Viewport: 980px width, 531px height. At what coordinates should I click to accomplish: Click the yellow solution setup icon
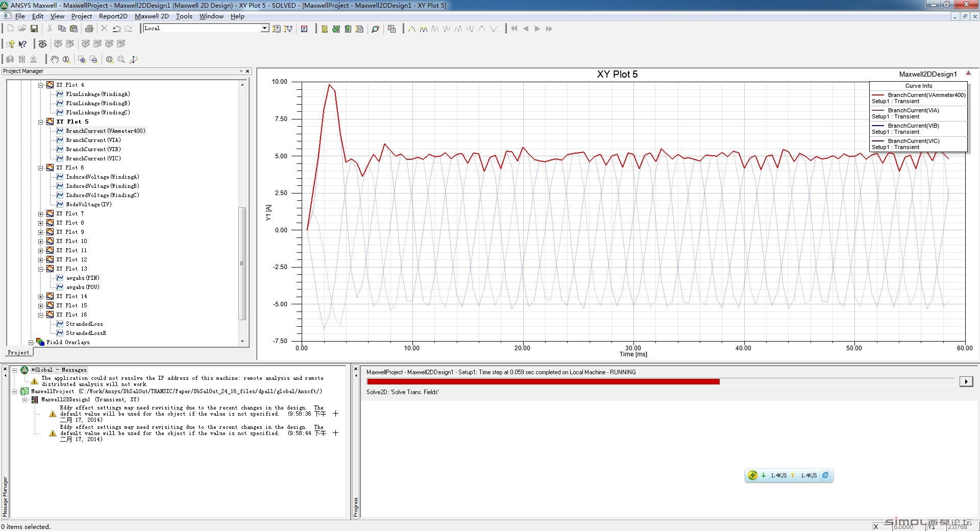click(x=324, y=29)
